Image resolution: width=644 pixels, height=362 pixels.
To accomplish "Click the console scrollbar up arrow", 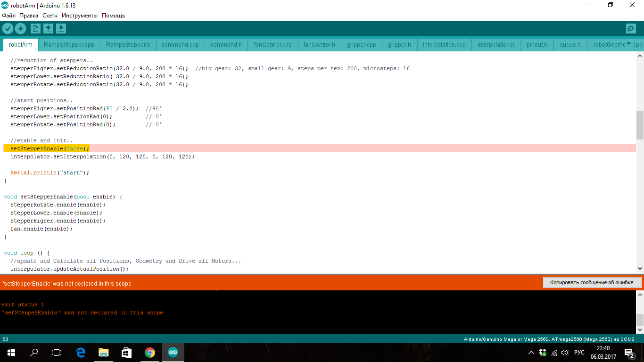I will pos(640,294).
